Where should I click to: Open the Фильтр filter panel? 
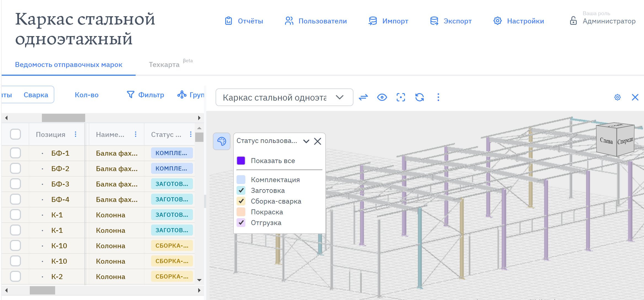click(x=145, y=95)
